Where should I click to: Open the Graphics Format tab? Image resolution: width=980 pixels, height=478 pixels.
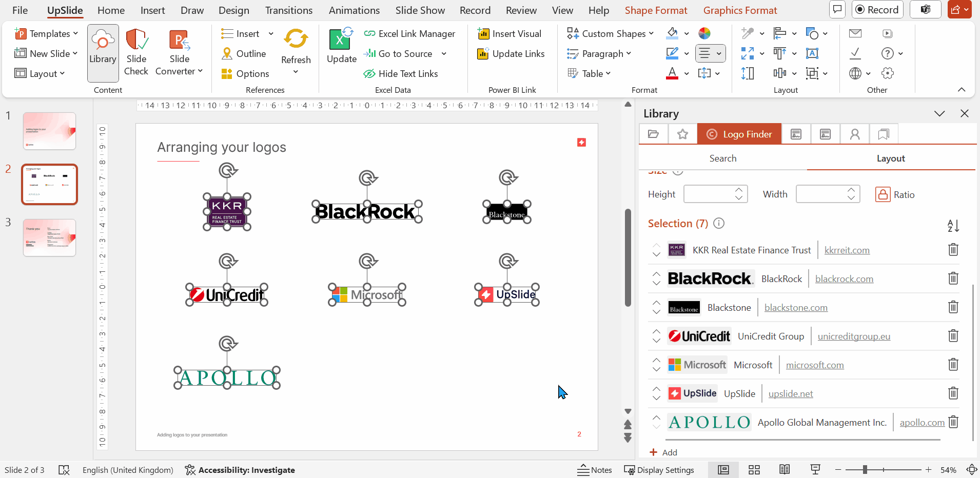pyautogui.click(x=740, y=10)
